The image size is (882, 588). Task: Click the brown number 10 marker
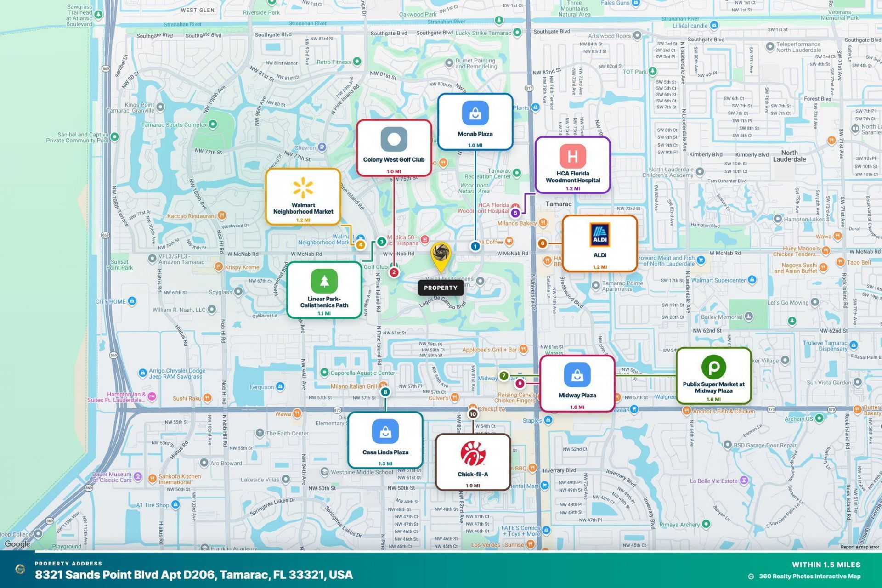pyautogui.click(x=473, y=414)
